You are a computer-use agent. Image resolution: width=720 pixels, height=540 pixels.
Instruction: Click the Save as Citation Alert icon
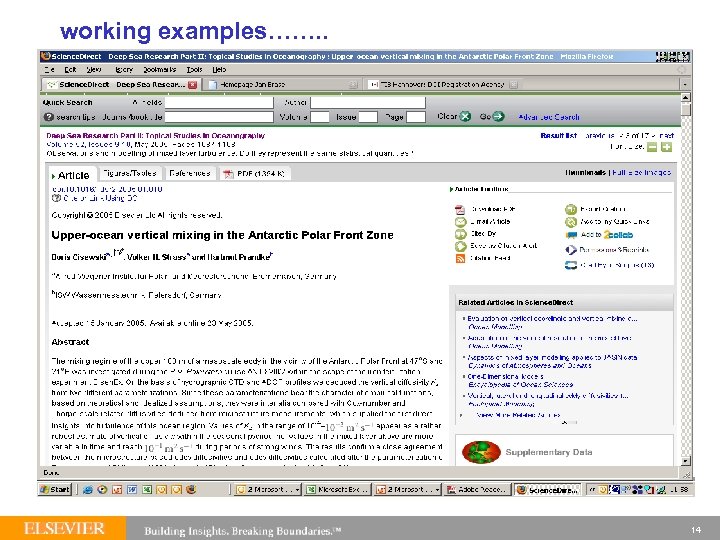(460, 247)
